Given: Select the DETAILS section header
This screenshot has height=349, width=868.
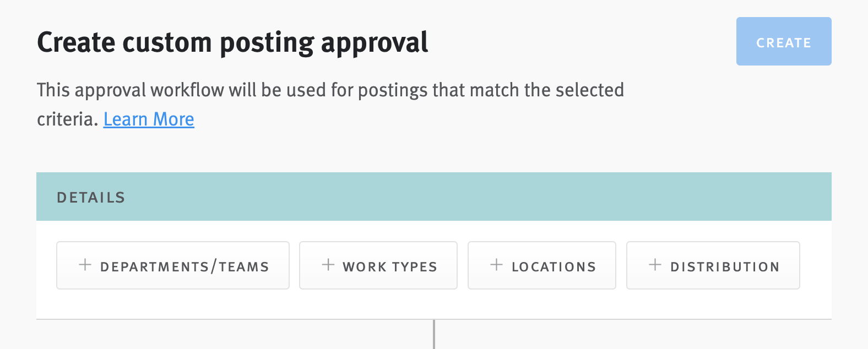Looking at the screenshot, I should click(91, 197).
